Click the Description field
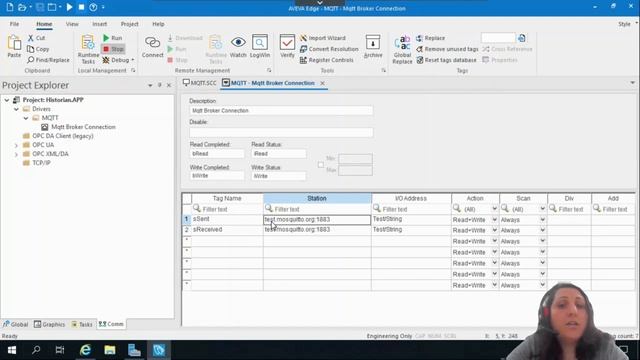This screenshot has width=640, height=360. click(281, 111)
